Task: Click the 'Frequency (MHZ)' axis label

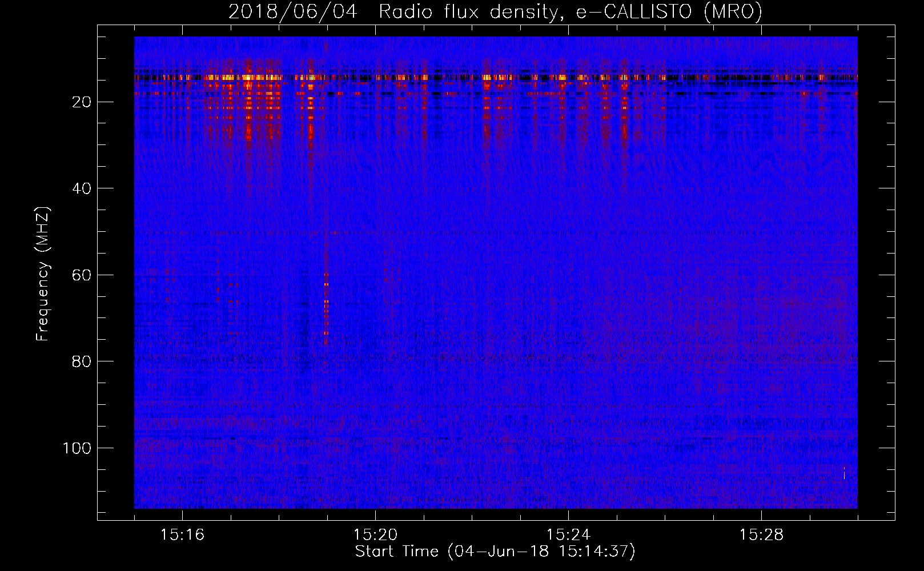Action: coord(43,274)
